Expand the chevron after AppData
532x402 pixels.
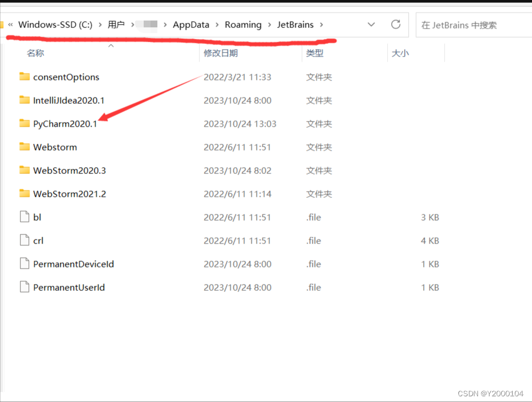(217, 25)
